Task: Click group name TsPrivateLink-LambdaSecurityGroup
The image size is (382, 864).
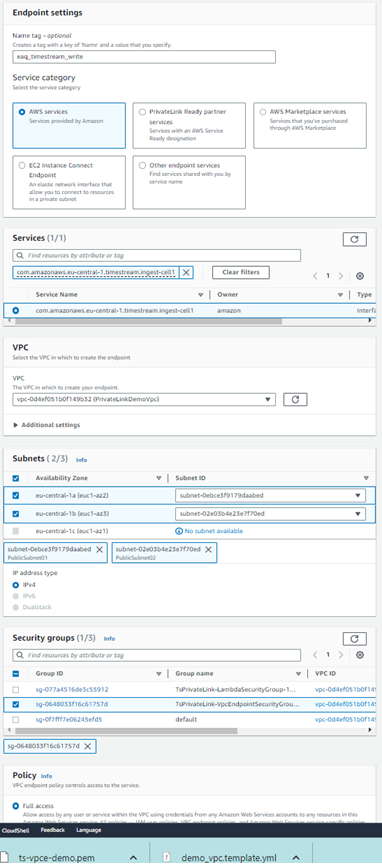Action: pyautogui.click(x=236, y=689)
